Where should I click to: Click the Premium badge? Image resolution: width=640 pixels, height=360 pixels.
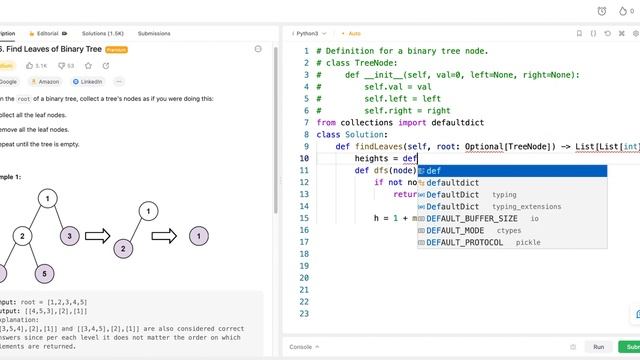click(x=116, y=50)
